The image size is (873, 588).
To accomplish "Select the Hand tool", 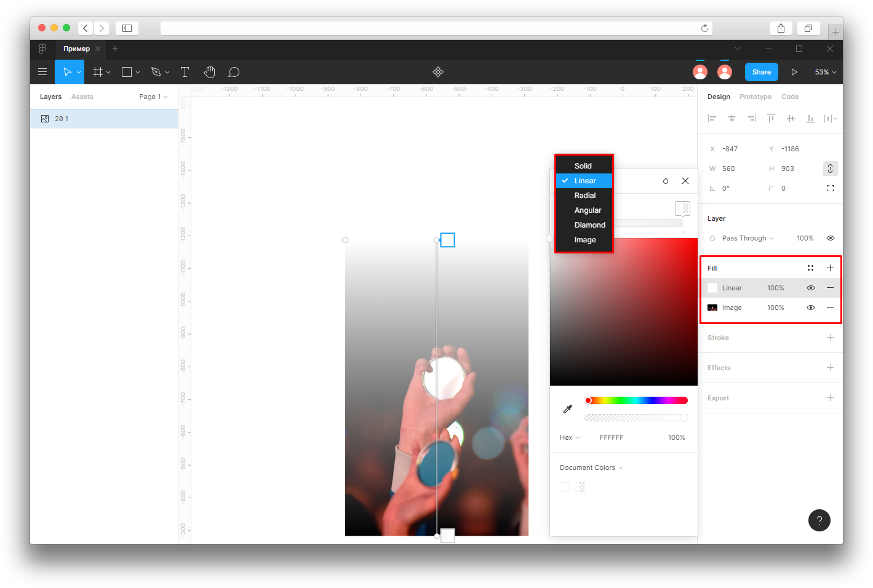I will click(x=210, y=72).
